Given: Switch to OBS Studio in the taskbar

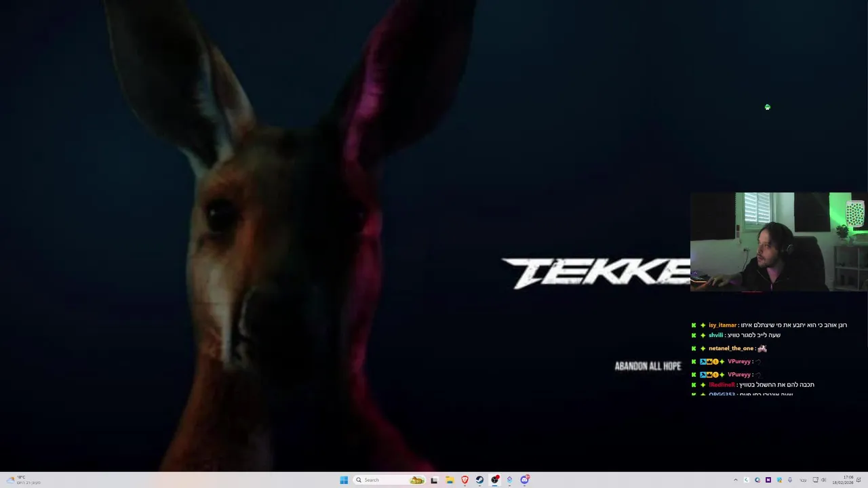Looking at the screenshot, I should pos(495,480).
